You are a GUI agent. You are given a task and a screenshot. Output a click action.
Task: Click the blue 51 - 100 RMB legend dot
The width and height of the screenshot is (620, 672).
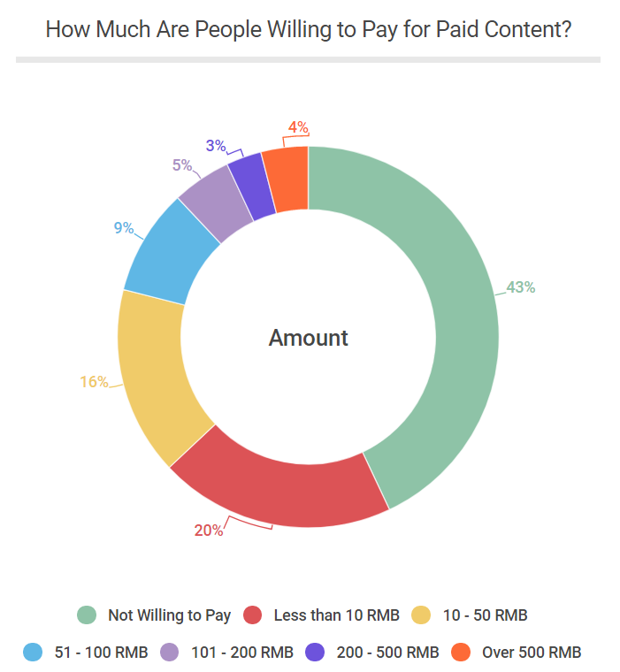pos(33,653)
